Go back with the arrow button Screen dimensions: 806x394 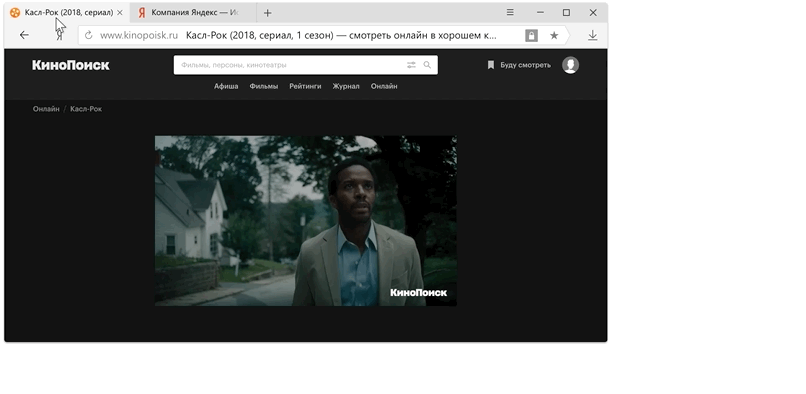[24, 35]
